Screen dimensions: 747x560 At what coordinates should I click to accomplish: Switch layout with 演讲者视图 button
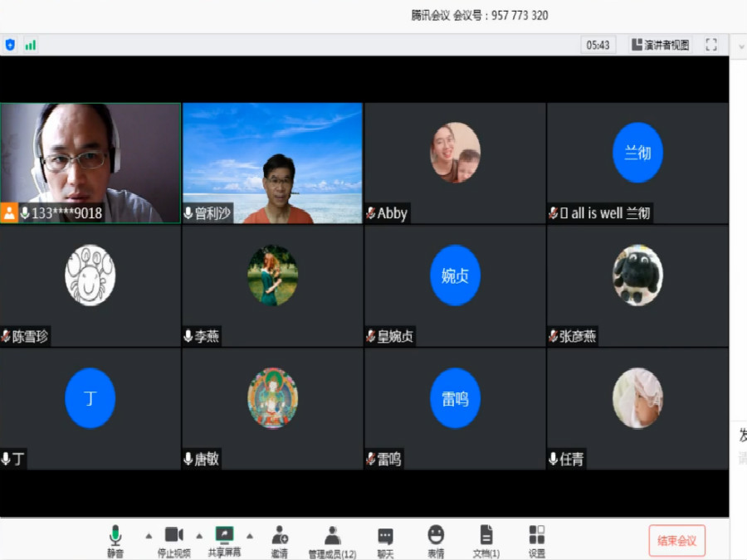tap(661, 45)
